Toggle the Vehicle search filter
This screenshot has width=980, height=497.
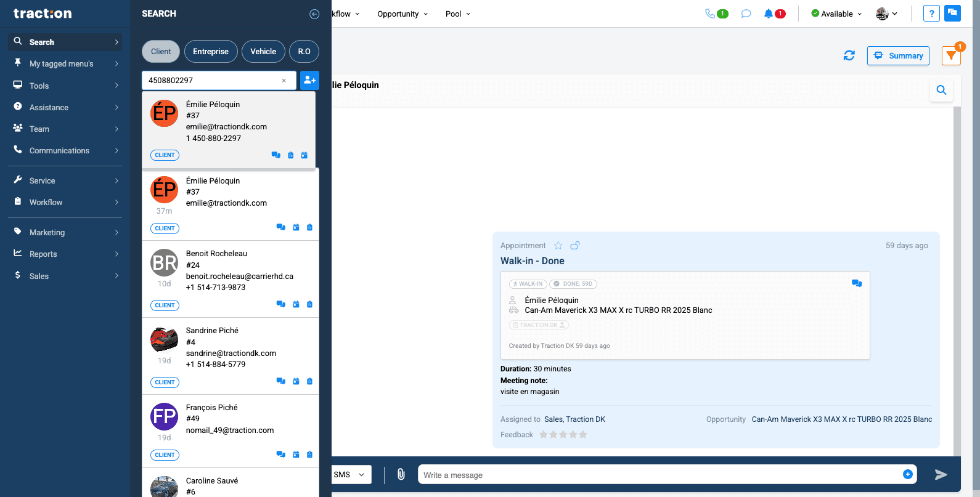263,52
